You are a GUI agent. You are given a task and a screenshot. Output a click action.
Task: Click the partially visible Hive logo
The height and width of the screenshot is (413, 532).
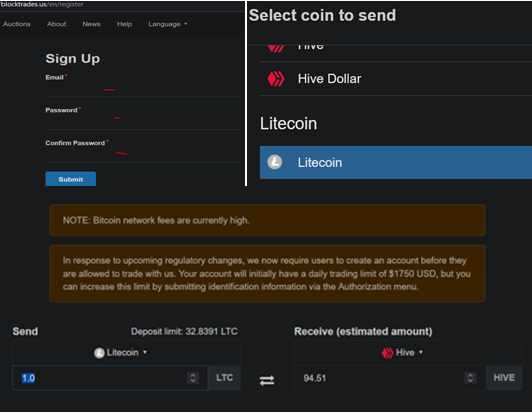[276, 48]
